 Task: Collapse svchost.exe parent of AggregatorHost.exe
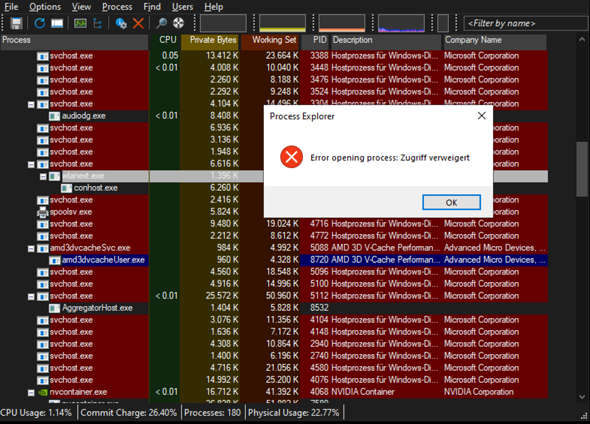coord(31,297)
